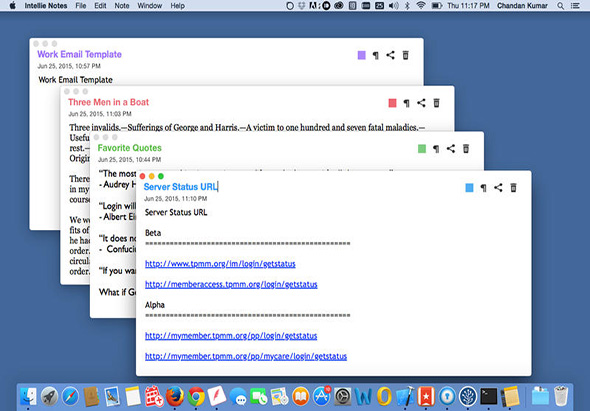Launch Firefox from the dock
This screenshot has height=411, width=590.
(x=175, y=396)
